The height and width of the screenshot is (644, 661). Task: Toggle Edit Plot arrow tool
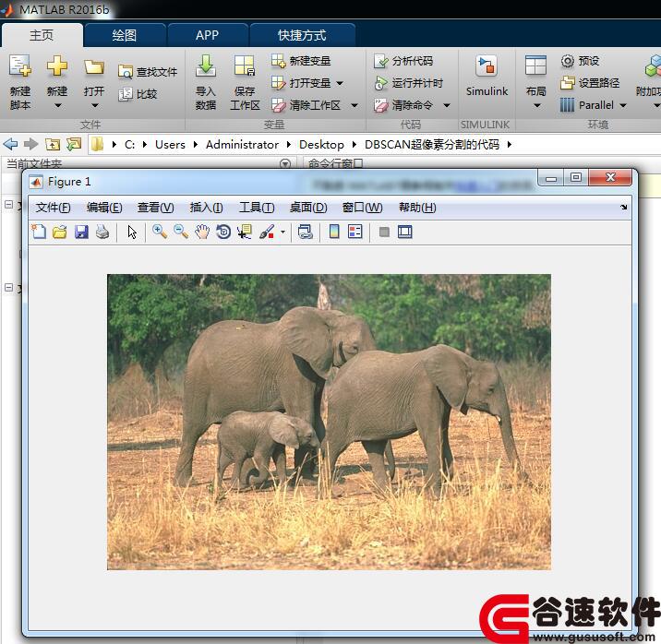click(132, 233)
